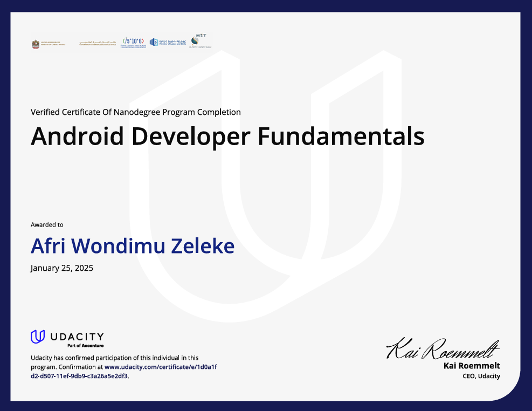The image size is (532, 411).
Task: Click the Ministry of Labor and Skills logo
Action: tap(168, 42)
